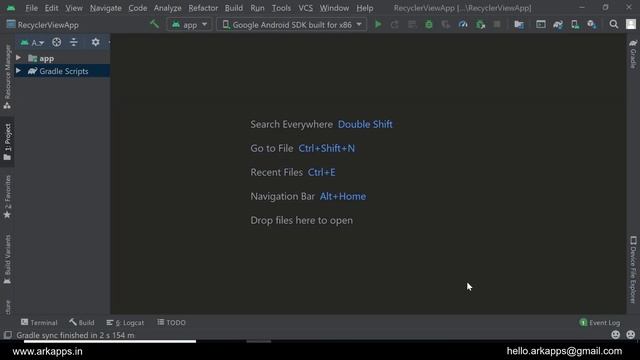640x360 pixels.
Task: Open the 2: Favorites side tab
Action: [7, 197]
